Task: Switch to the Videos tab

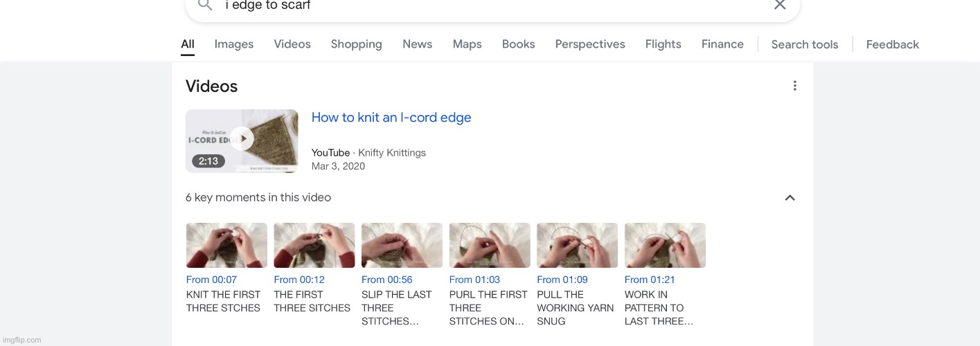Action: point(292,44)
